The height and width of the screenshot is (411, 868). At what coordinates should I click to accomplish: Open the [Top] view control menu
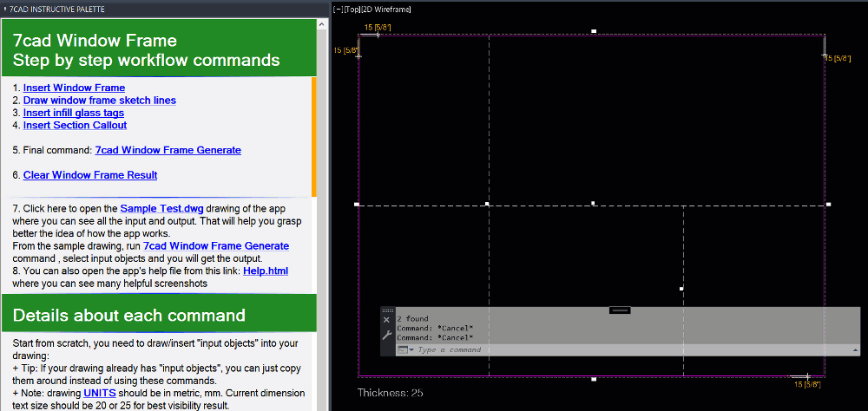coord(351,10)
